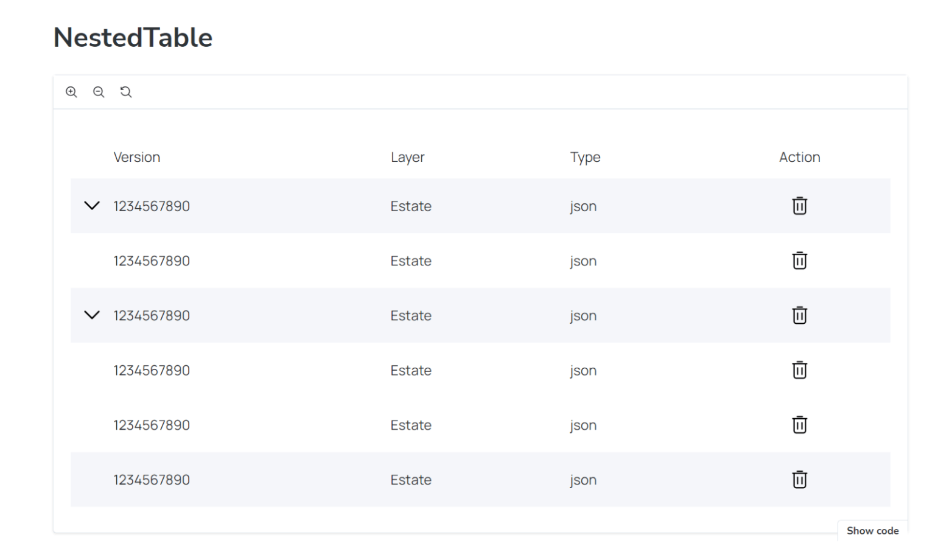This screenshot has width=935, height=560.
Task: Click the Show code button
Action: click(872, 530)
